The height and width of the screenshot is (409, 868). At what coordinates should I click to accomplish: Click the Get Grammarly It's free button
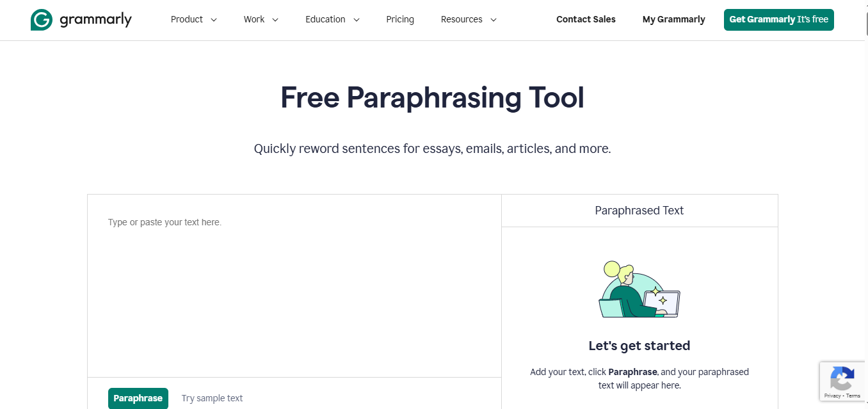(x=778, y=20)
